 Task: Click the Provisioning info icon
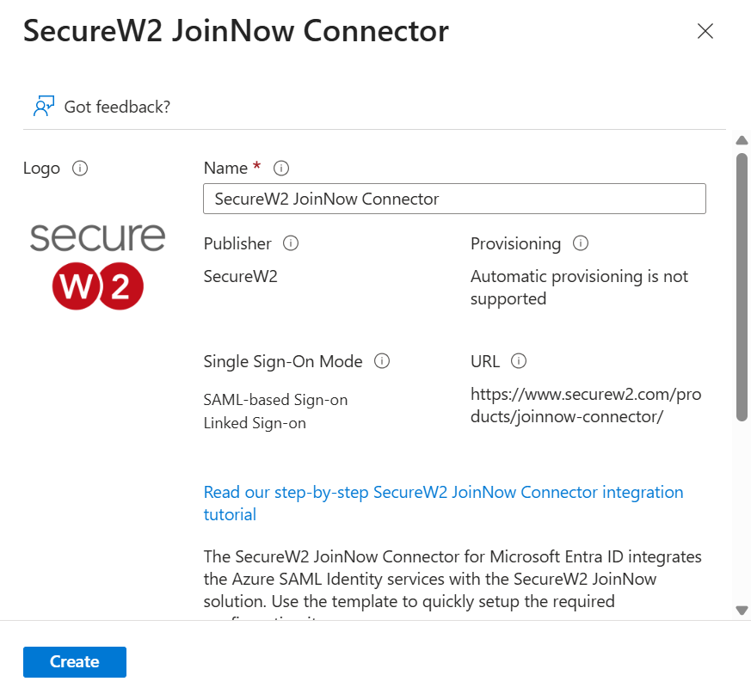581,243
